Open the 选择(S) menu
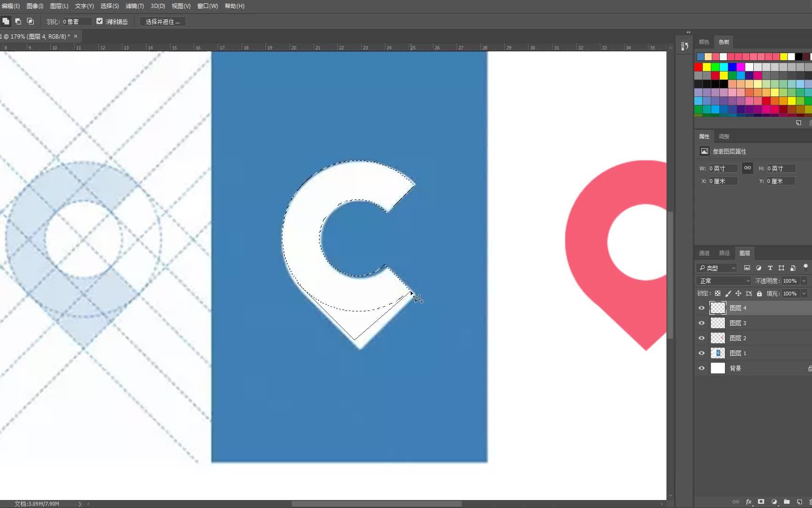The width and height of the screenshot is (812, 508). click(x=109, y=6)
